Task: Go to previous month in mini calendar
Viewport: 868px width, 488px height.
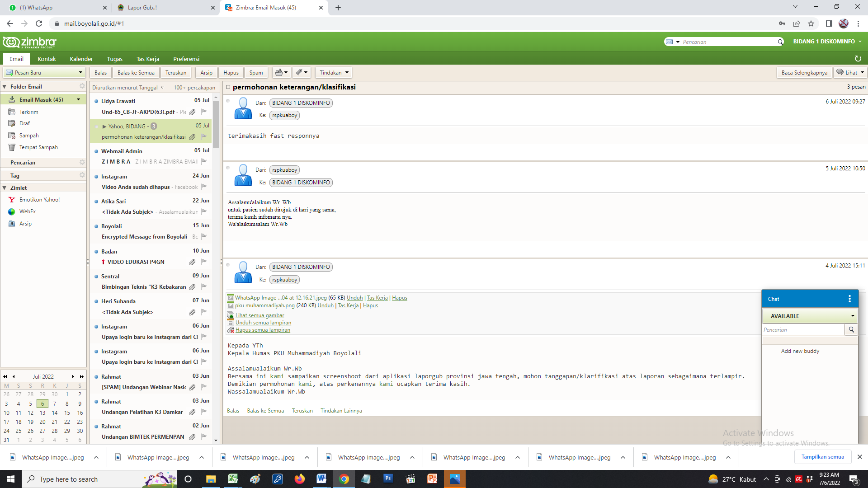Action: pyautogui.click(x=14, y=376)
